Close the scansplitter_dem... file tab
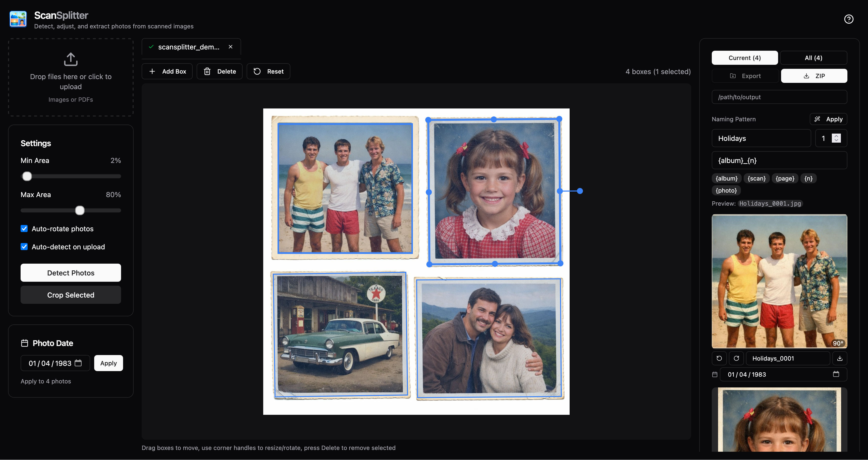The width and height of the screenshot is (868, 460). click(231, 47)
